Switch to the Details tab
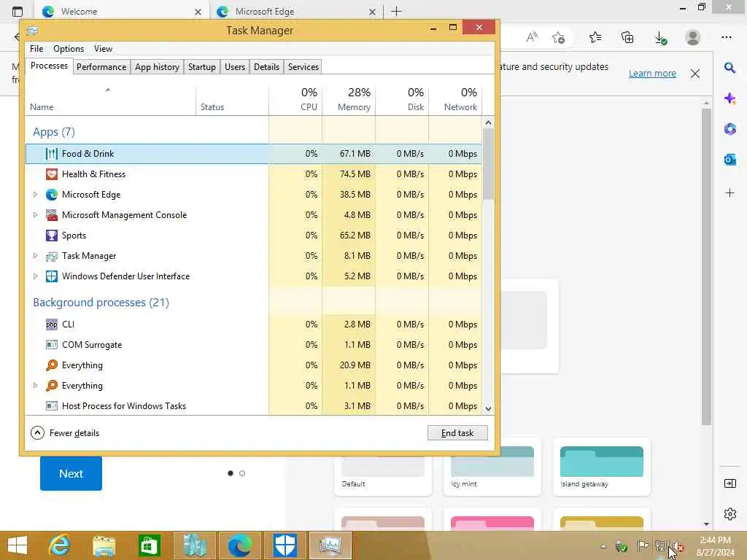Image resolution: width=747 pixels, height=560 pixels. [266, 67]
